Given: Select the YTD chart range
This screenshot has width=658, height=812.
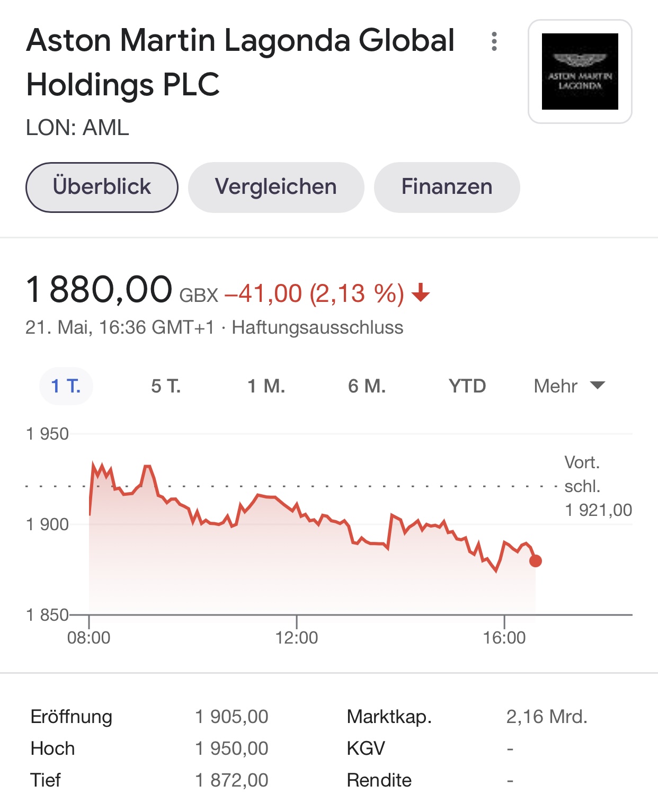Looking at the screenshot, I should (x=467, y=386).
